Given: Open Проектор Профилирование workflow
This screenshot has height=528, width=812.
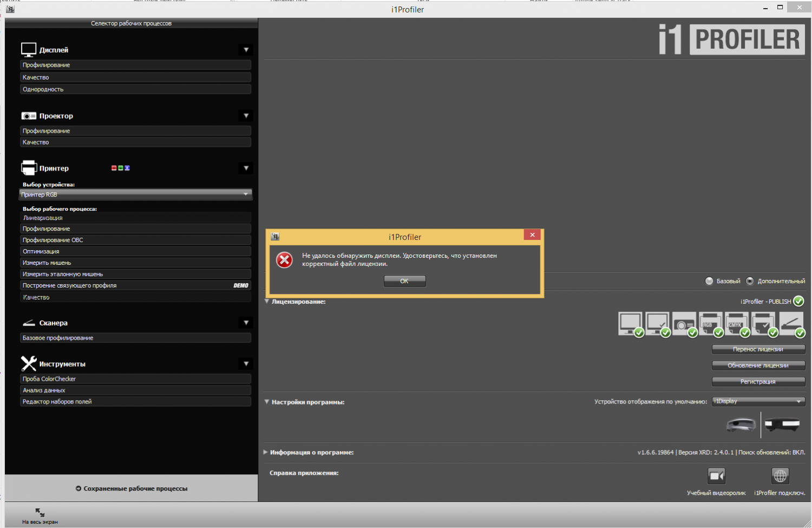Looking at the screenshot, I should tap(136, 131).
